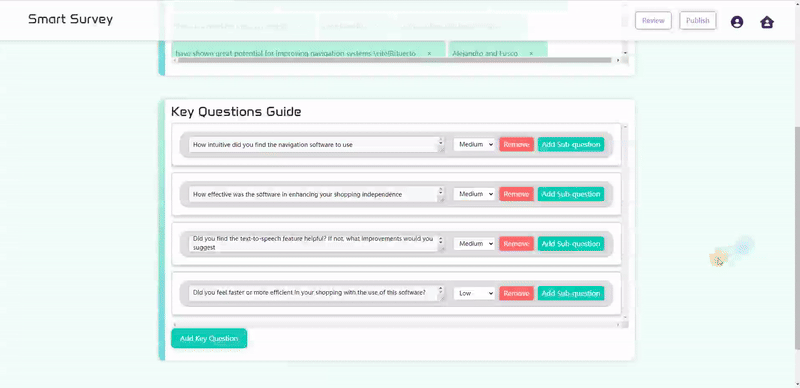
Task: Click the 'Alejandro and Fusco' tag text
Action: click(485, 53)
